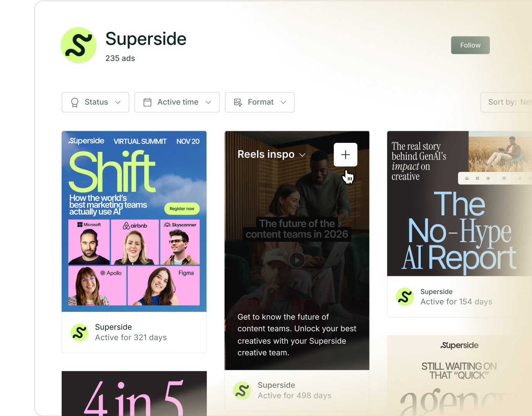Click the calendar icon in Active time
This screenshot has width=532, height=416.
click(147, 102)
